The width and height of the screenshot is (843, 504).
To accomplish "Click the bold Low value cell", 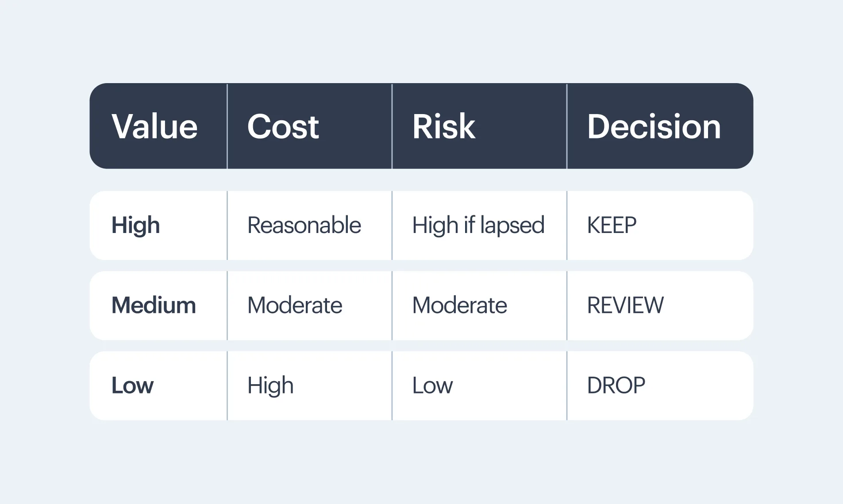I will pos(132,386).
